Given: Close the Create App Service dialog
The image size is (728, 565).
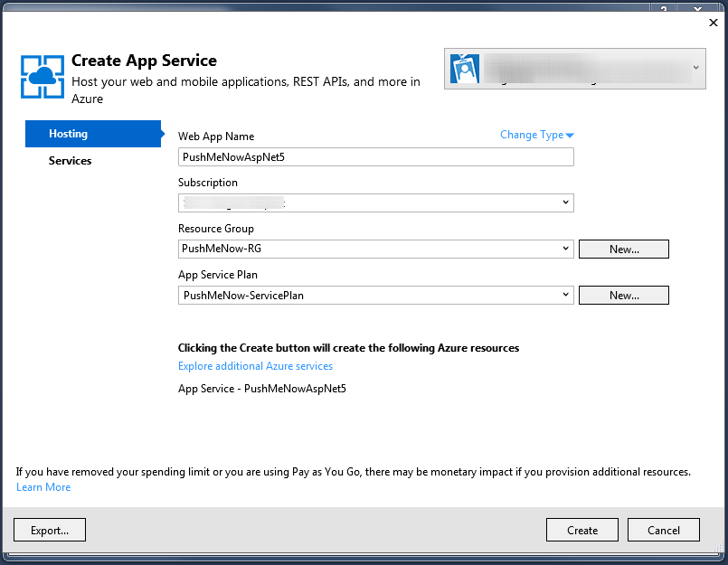Looking at the screenshot, I should pyautogui.click(x=714, y=23).
